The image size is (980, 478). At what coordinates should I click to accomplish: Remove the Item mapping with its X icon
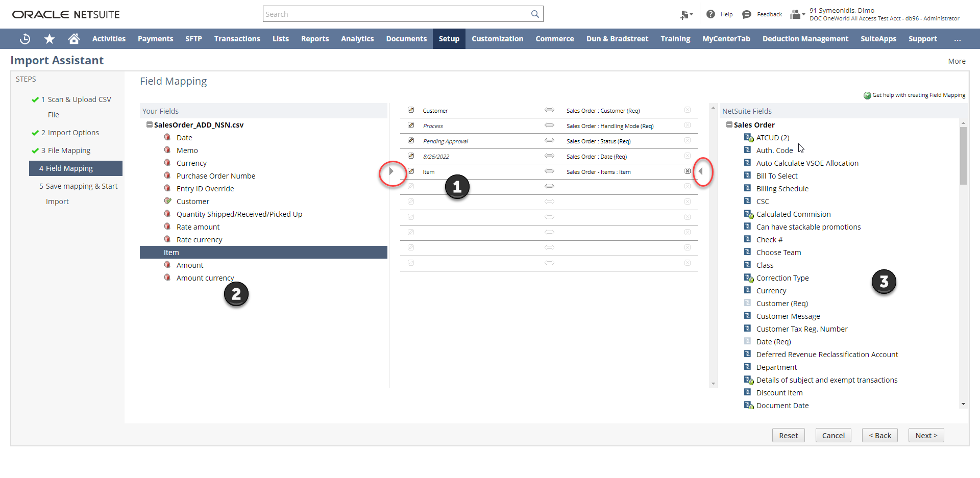click(688, 171)
